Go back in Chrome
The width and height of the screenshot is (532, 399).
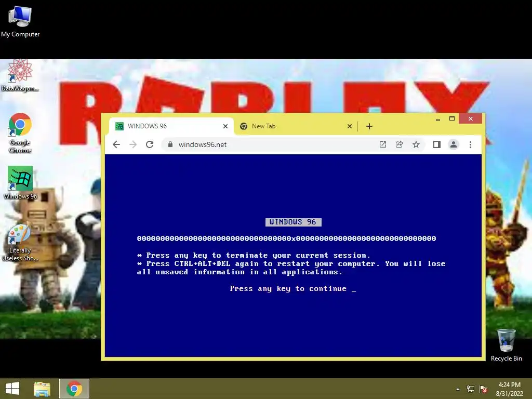tap(116, 144)
